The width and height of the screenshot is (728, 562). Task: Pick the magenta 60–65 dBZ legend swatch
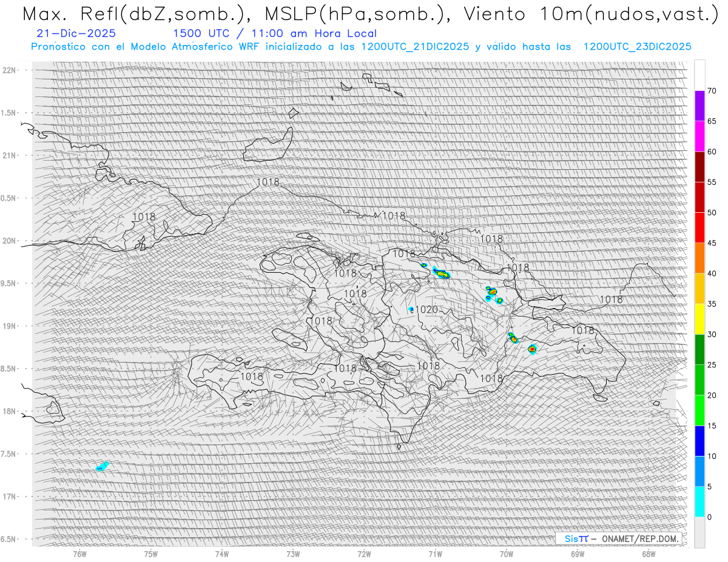699,136
